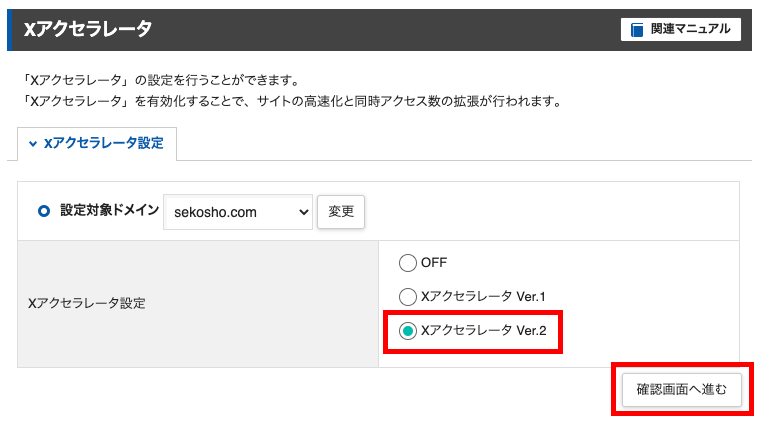Viewport: 766px width, 424px height.
Task: Click the description line about サイトの高速化
Action: [x=293, y=102]
